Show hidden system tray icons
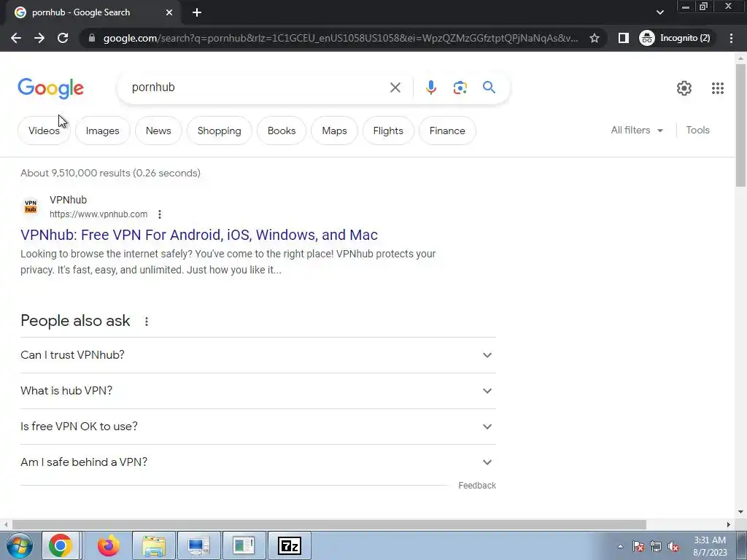 click(x=620, y=546)
